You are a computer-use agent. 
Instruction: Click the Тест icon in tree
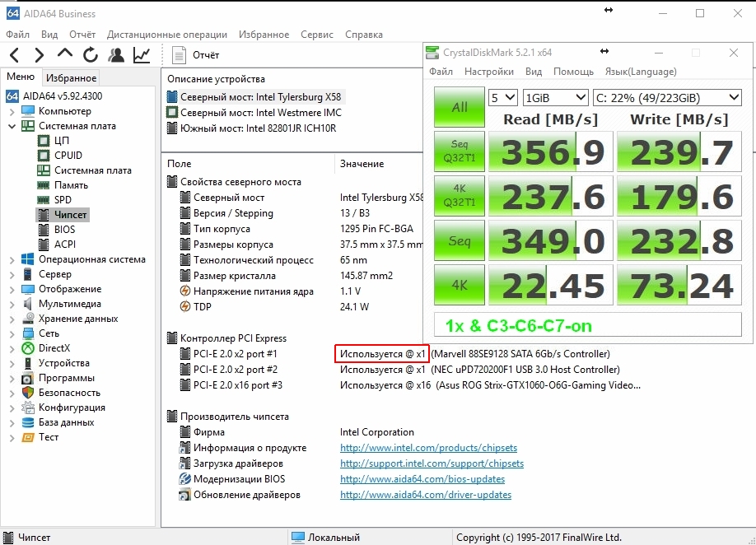point(28,437)
